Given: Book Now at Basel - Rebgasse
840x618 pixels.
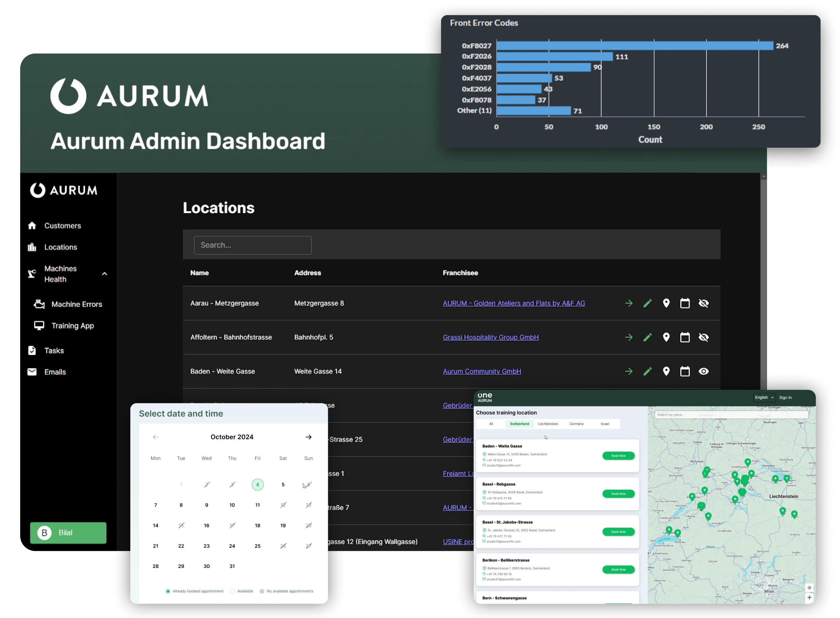Looking at the screenshot, I should tap(618, 494).
